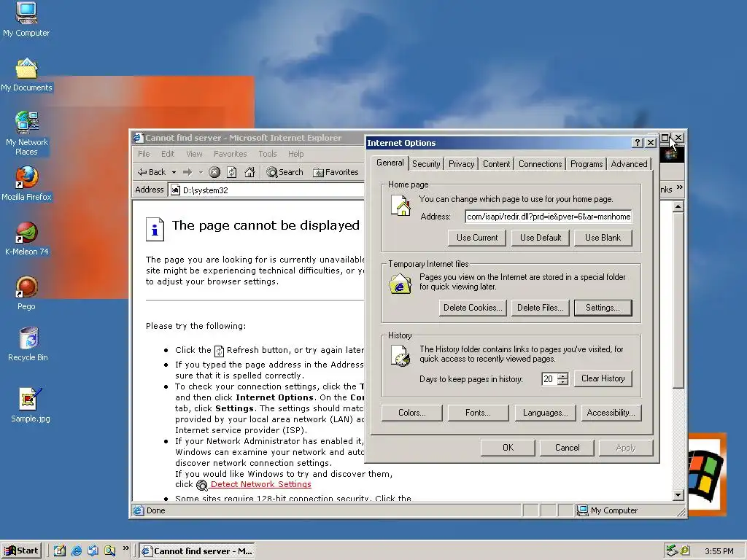Open the Fonts dialog button
Viewport: 747px width, 560px height.
pos(478,413)
